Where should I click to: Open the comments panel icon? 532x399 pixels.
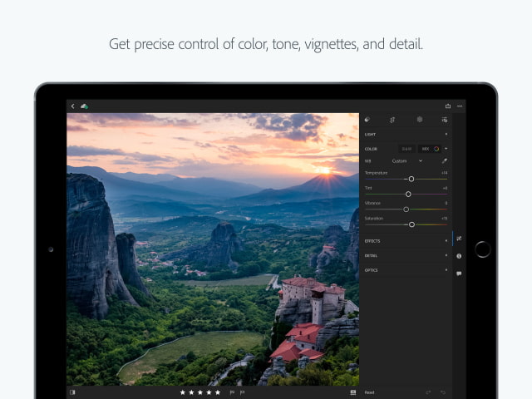point(459,273)
